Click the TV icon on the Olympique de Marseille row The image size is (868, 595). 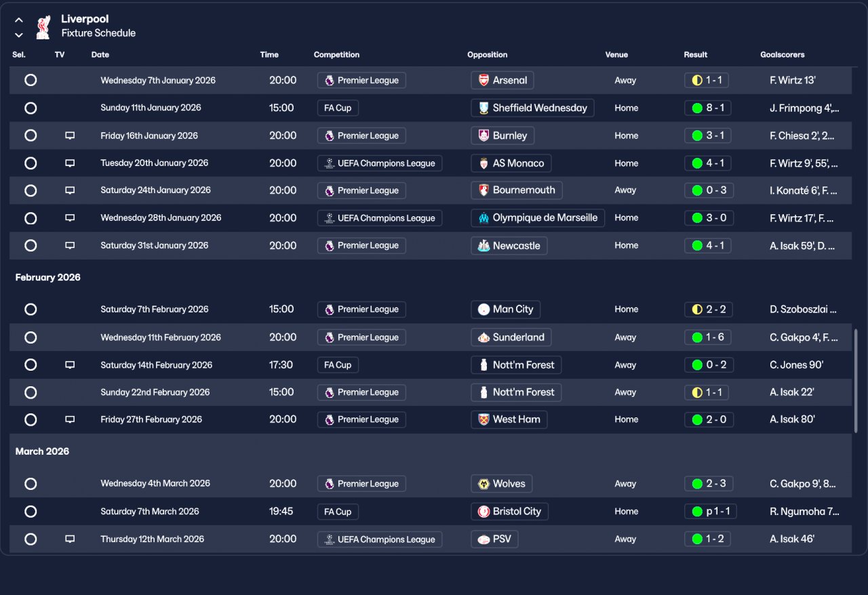coord(70,218)
